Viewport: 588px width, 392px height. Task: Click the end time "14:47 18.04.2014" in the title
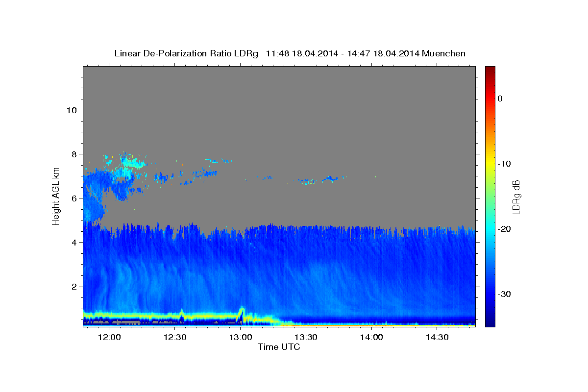tap(383, 53)
